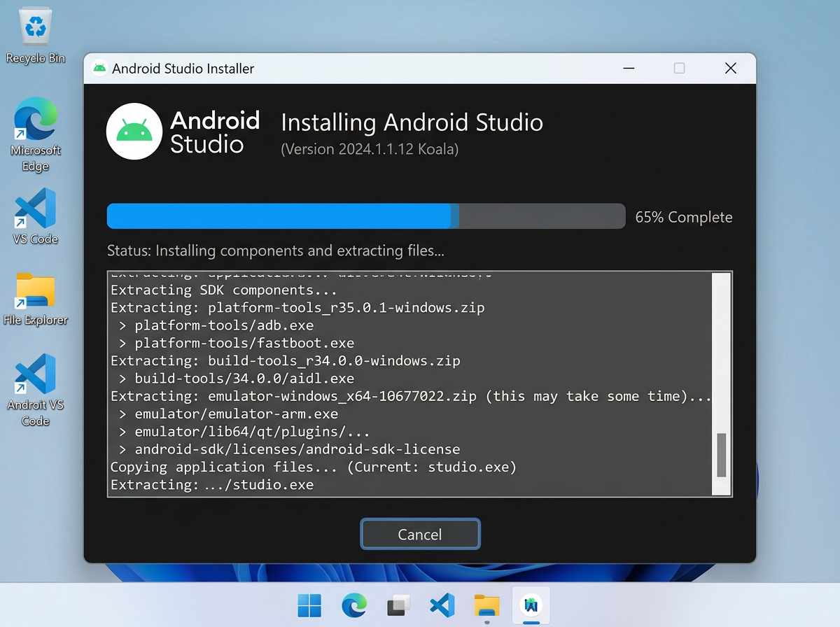Select the 'Copying application files...' log line
The height and width of the screenshot is (627, 840).
click(314, 467)
